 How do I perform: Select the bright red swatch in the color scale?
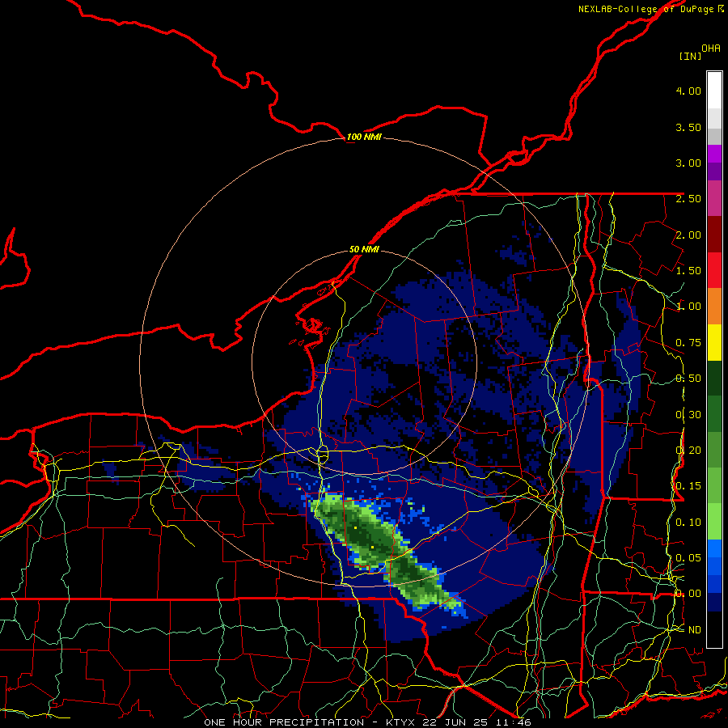pyautogui.click(x=714, y=270)
